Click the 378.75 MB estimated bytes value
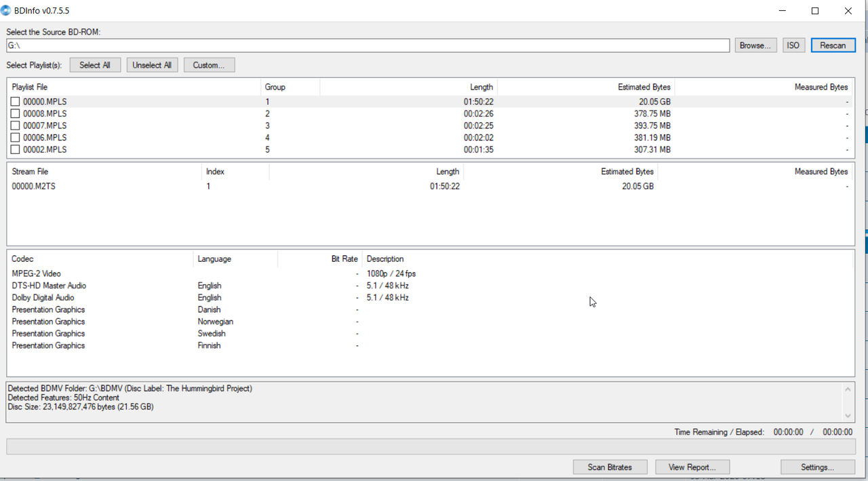This screenshot has width=868, height=481. tap(652, 114)
